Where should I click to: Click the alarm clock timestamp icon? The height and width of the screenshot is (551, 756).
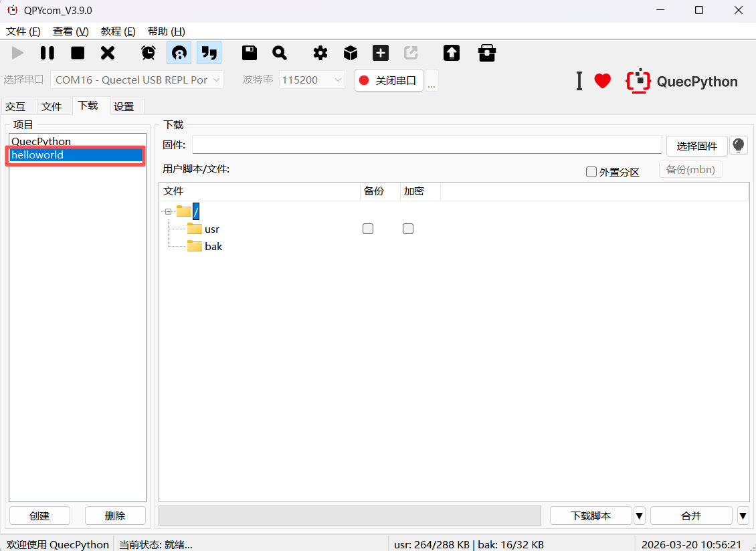pos(149,53)
